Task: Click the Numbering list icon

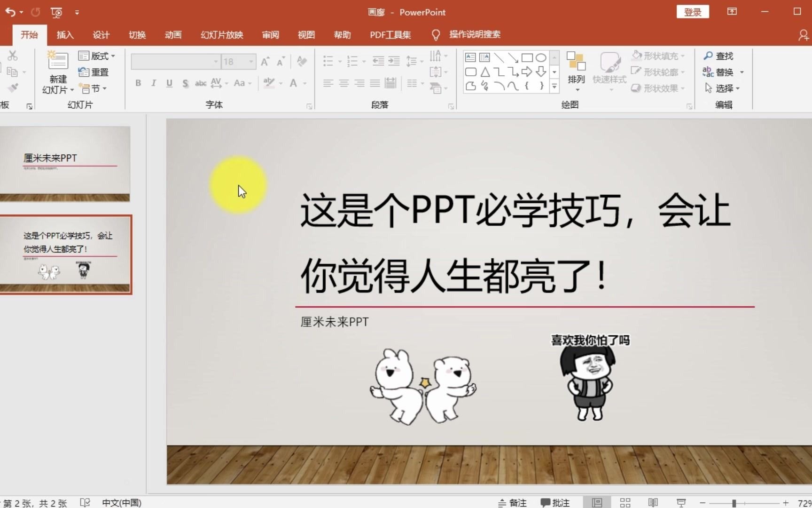Action: click(352, 61)
